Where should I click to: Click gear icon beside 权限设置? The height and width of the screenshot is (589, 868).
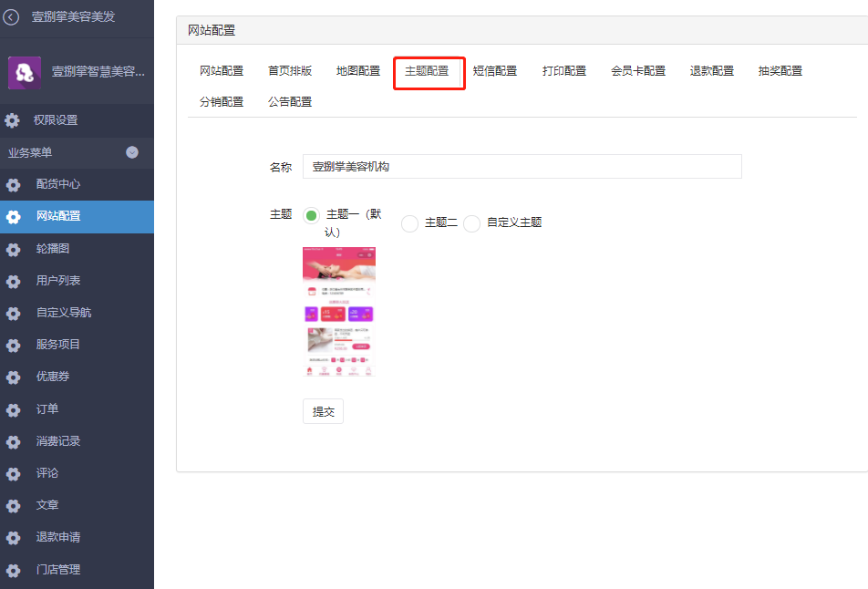click(12, 120)
